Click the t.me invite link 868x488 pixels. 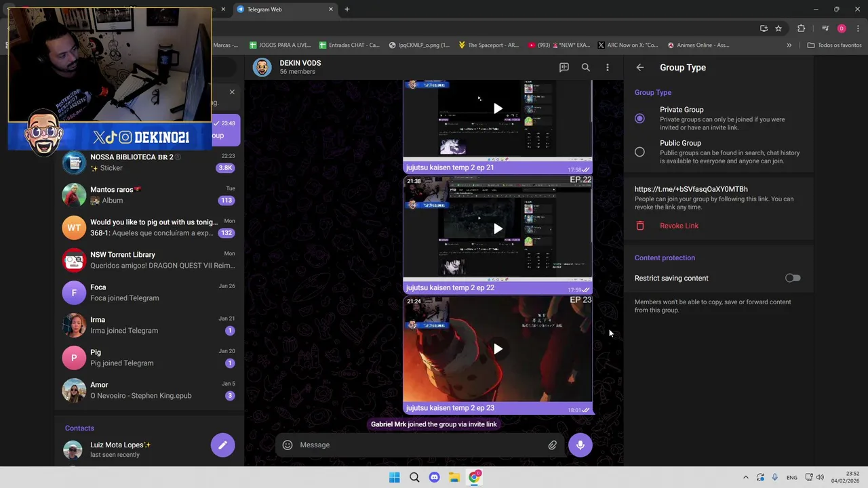691,189
